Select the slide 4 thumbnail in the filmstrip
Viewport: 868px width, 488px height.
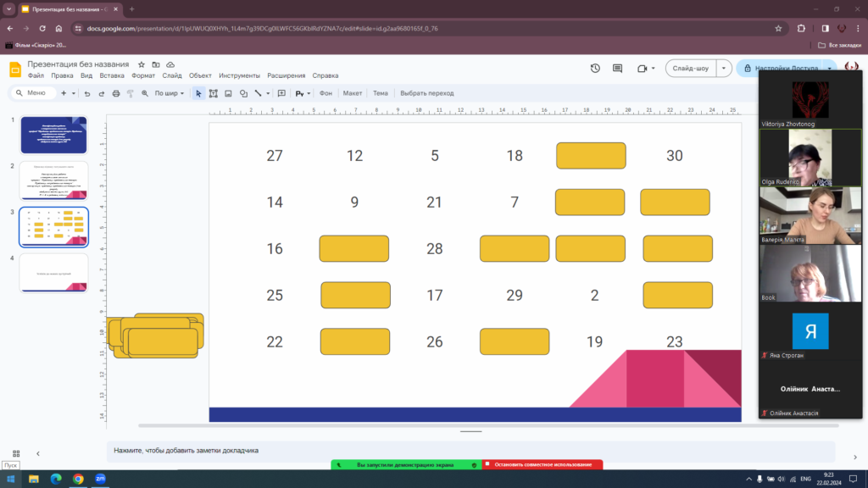point(53,271)
